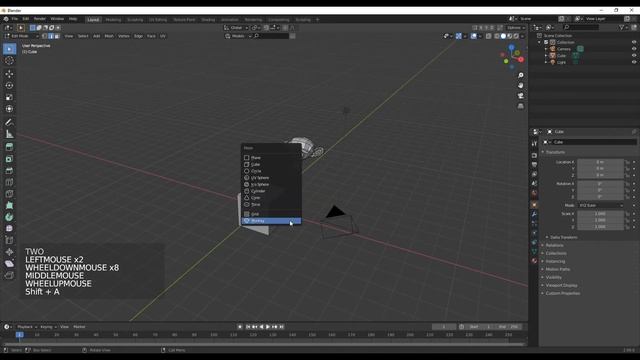Viewport: 640px width, 360px height.
Task: Expand the Viewport Display panel
Action: click(x=561, y=285)
